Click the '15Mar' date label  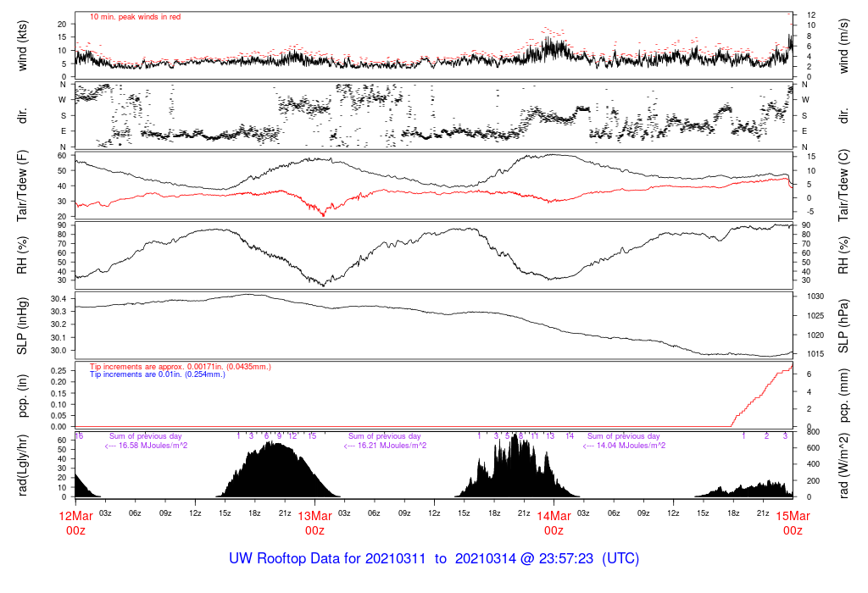(x=793, y=516)
